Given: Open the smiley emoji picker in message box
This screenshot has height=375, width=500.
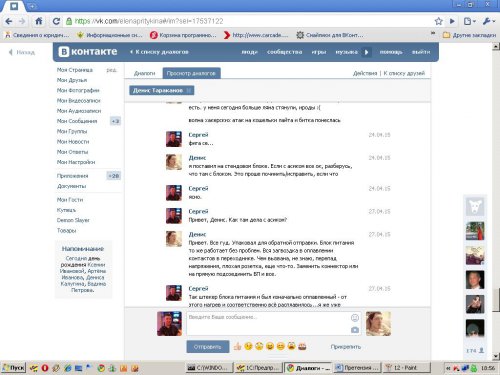Looking at the screenshot, I should [x=355, y=318].
